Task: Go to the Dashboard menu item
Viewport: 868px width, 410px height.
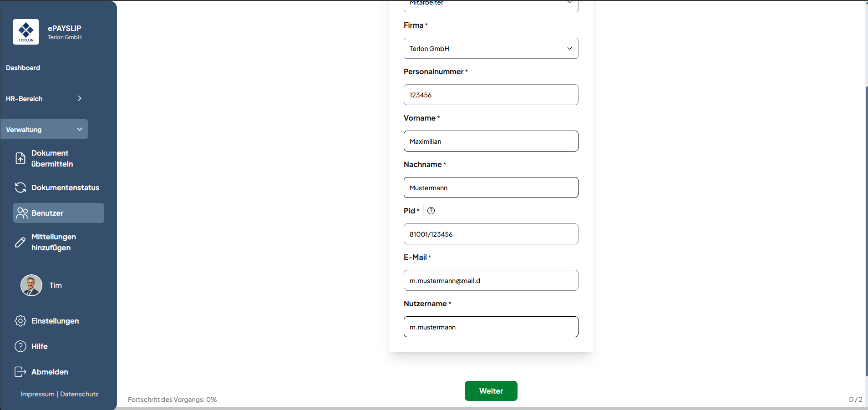Action: coord(23,68)
